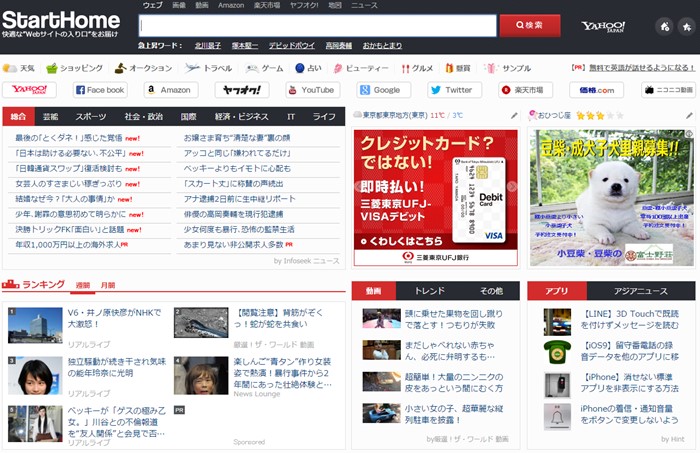Open article iPhoneの着信・通知音量

[x=629, y=414]
